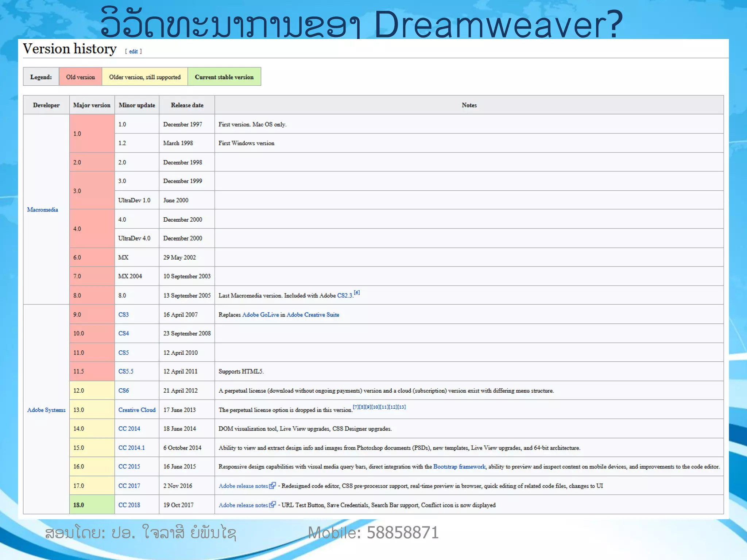Click footnote reference [7] in version 13.0

pyautogui.click(x=356, y=407)
